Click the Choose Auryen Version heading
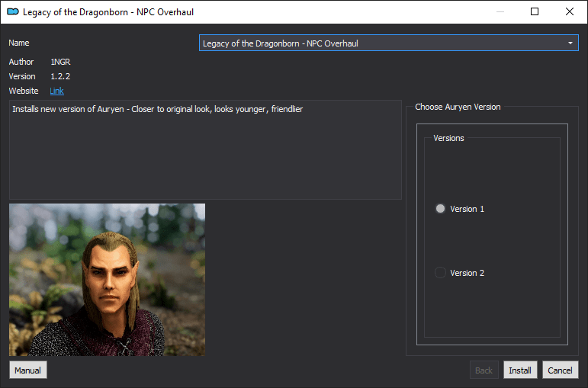This screenshot has height=388, width=588. 458,107
